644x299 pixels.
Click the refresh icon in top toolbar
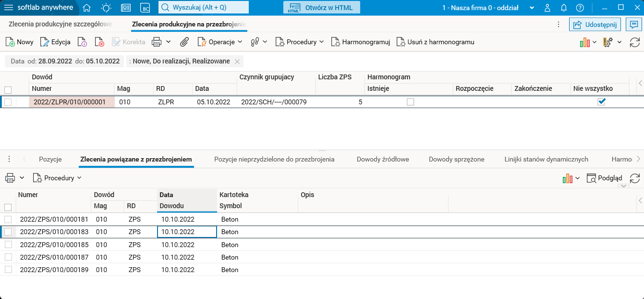[x=635, y=42]
